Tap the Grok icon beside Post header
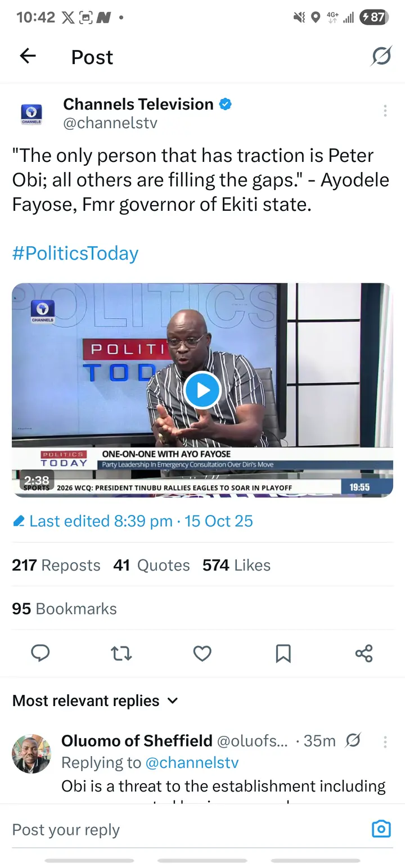Screen dimensions: 405x868 [381, 56]
